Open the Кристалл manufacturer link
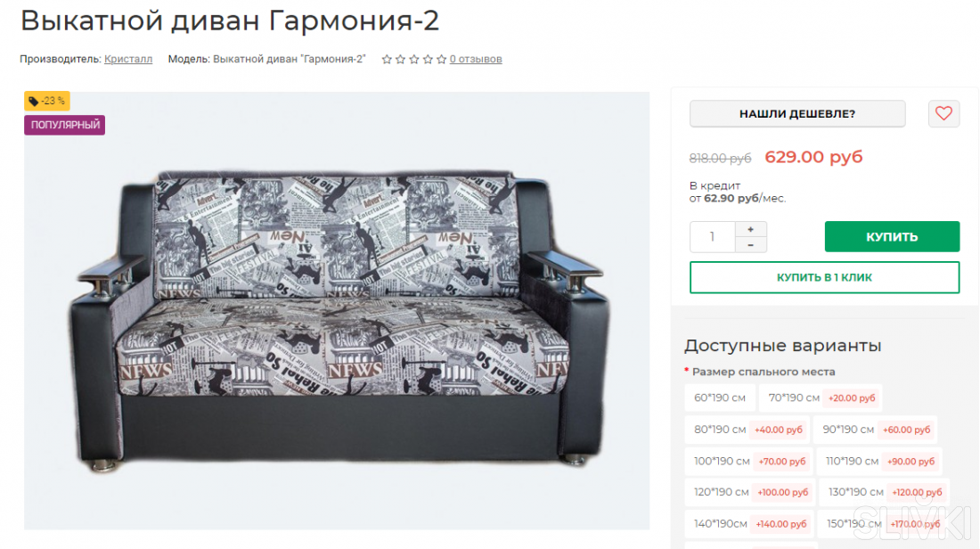This screenshot has height=549, width=980. click(x=128, y=60)
